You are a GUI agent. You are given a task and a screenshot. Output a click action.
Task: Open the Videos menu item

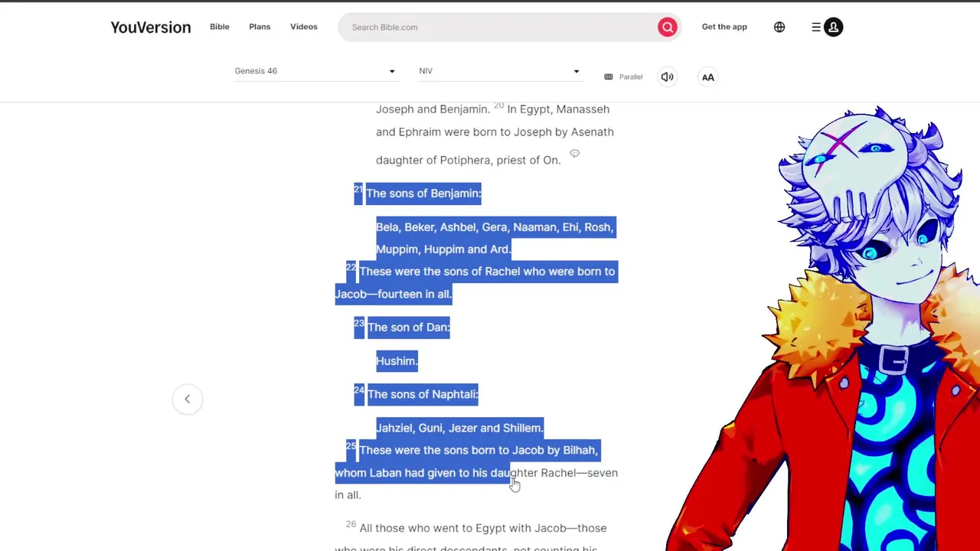(x=304, y=27)
